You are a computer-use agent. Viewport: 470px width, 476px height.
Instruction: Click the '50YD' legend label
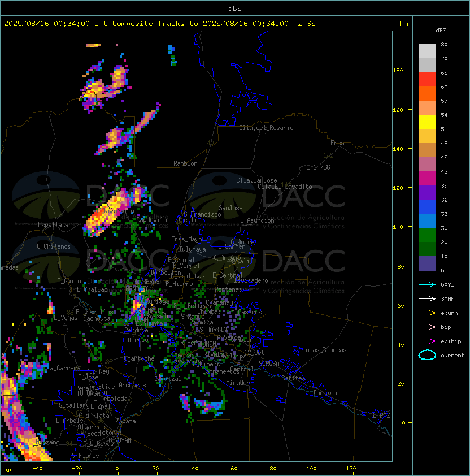(x=447, y=285)
